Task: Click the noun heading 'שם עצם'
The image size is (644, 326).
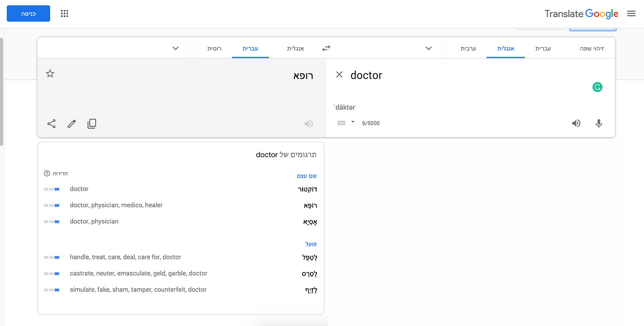Action: pos(307,176)
